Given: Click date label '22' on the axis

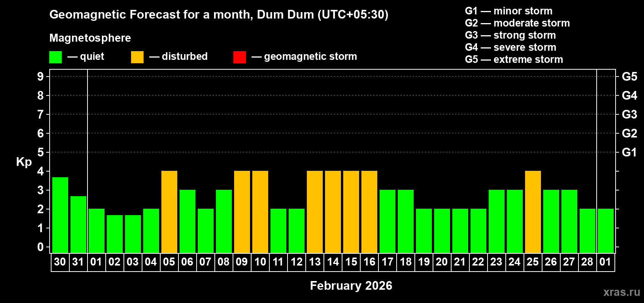Looking at the screenshot, I should [x=478, y=262].
